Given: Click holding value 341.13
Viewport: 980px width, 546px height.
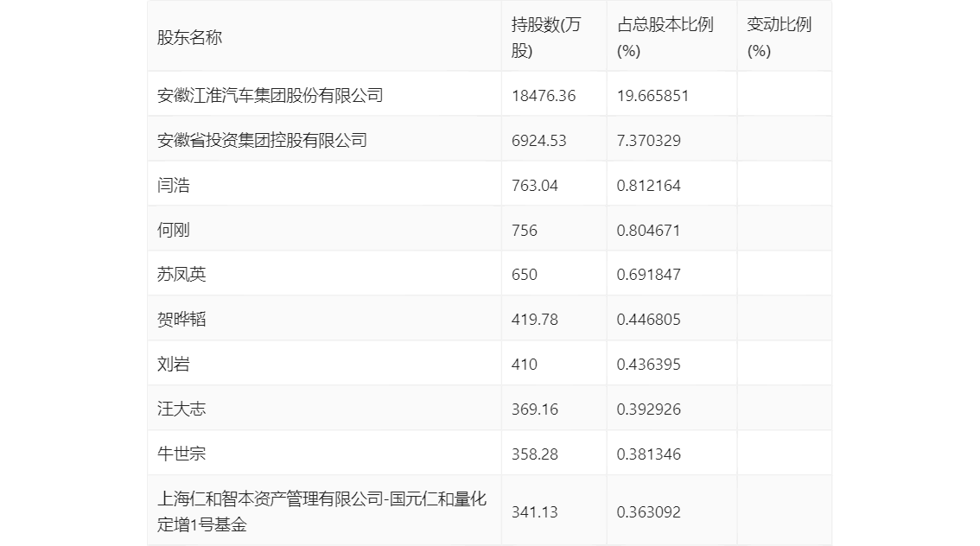Looking at the screenshot, I should [x=535, y=511].
